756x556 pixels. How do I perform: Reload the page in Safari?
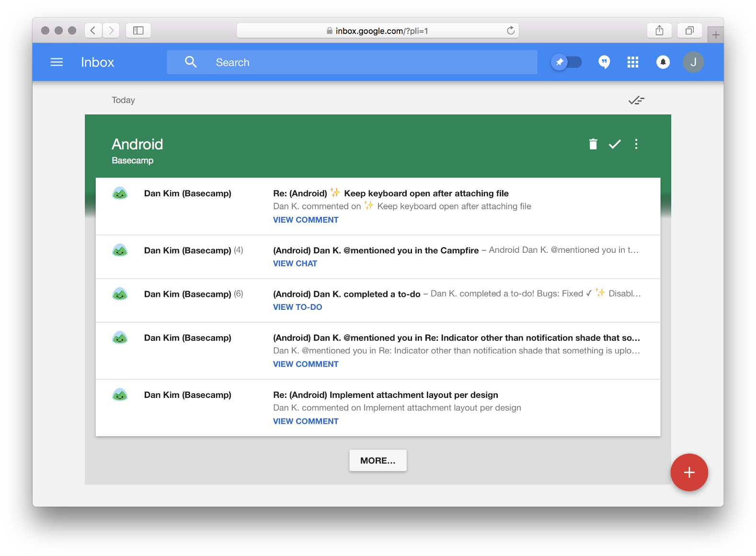[x=511, y=31]
